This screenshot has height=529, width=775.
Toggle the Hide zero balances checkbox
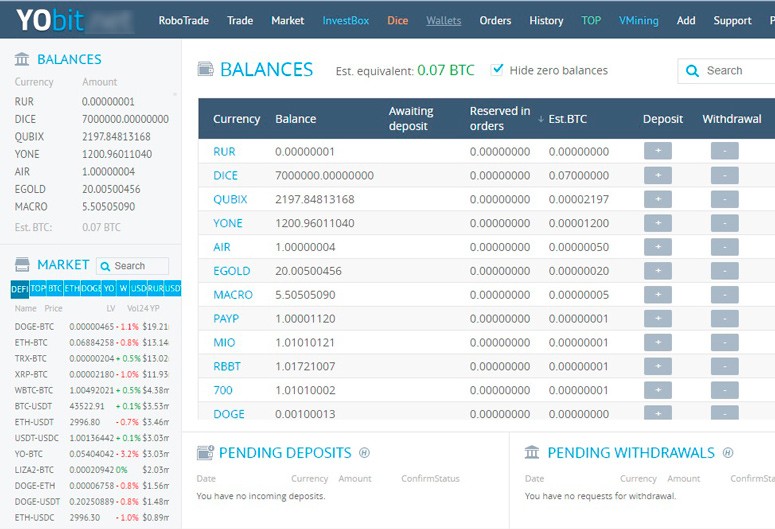click(497, 70)
